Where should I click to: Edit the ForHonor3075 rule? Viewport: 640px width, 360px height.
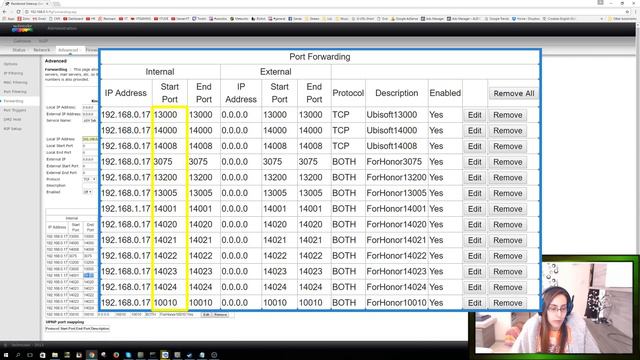pos(474,162)
